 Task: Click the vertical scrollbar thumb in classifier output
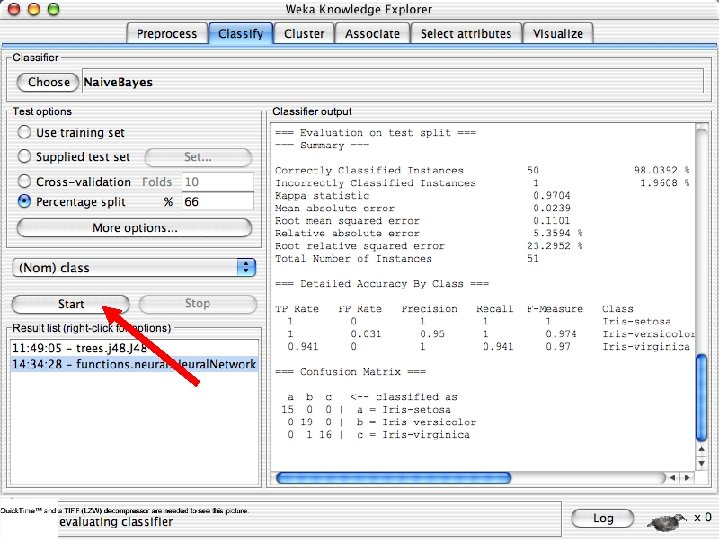pyautogui.click(x=702, y=398)
